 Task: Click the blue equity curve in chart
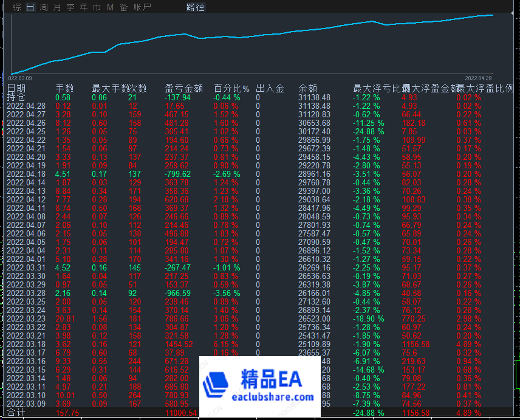252,36
